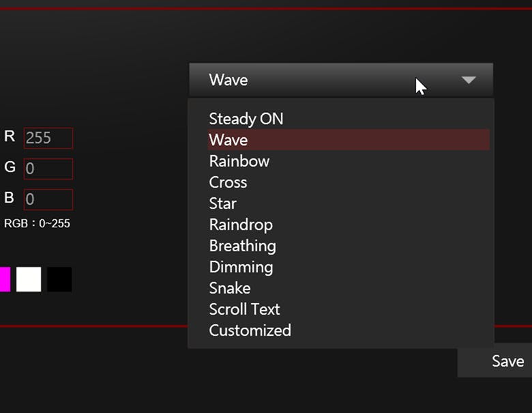Select the magenta color swatch
Screen dimensions: 532x413
click(5, 279)
